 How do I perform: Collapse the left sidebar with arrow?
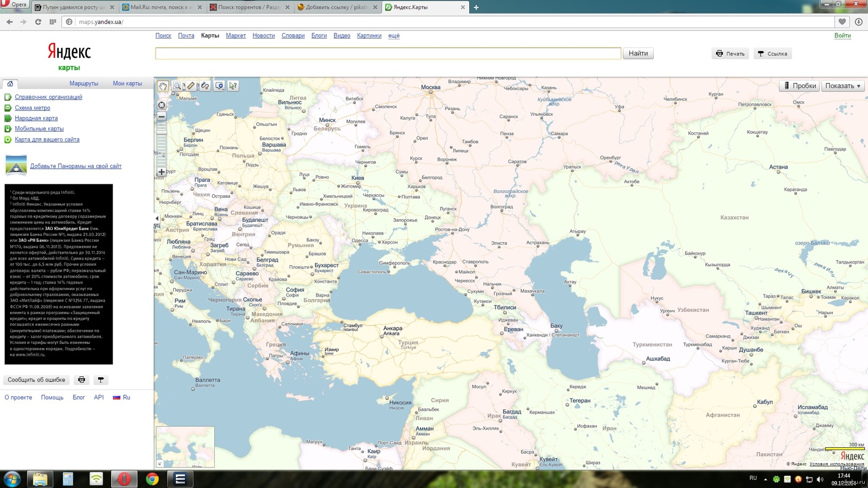(157, 219)
